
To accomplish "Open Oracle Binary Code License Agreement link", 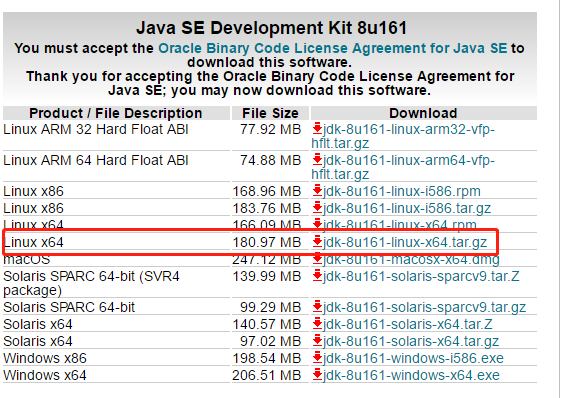I will [x=333, y=48].
